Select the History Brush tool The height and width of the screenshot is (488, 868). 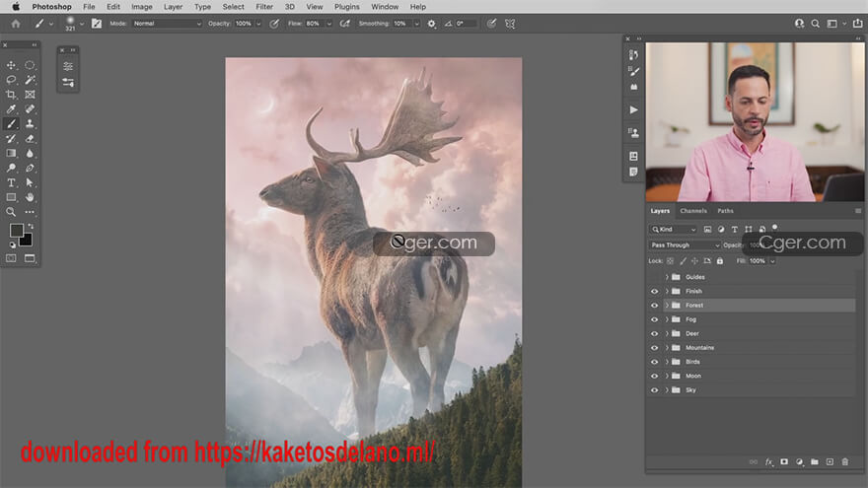pyautogui.click(x=11, y=138)
